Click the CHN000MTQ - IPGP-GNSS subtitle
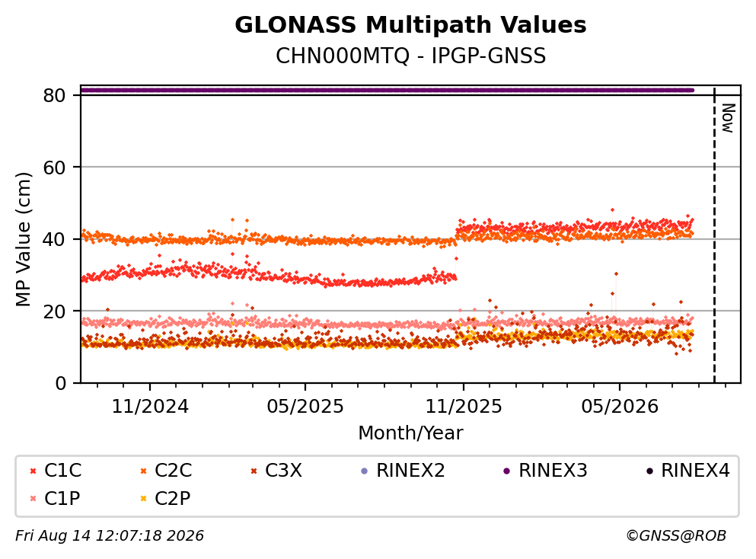This screenshot has width=756, height=559. [x=410, y=56]
